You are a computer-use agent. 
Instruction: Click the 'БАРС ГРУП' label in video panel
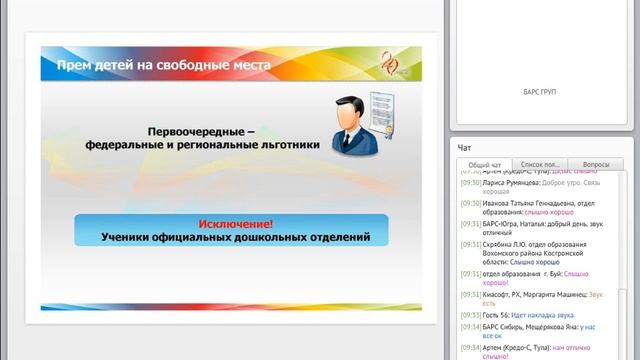click(540, 92)
